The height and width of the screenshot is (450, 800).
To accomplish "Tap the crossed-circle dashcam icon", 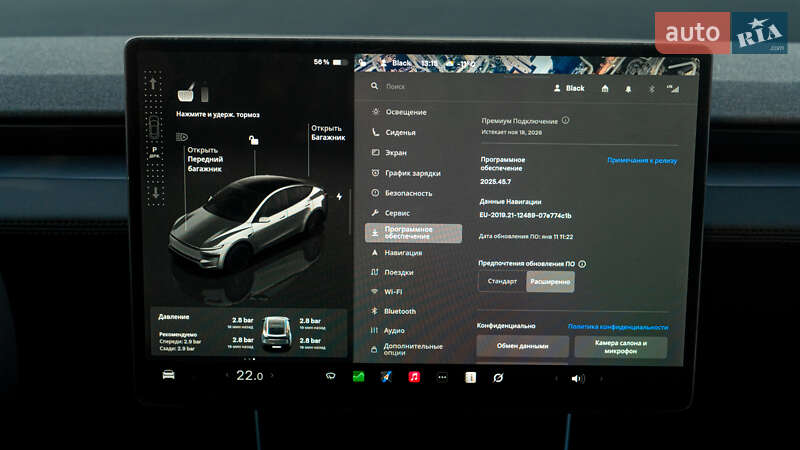I will (x=498, y=378).
